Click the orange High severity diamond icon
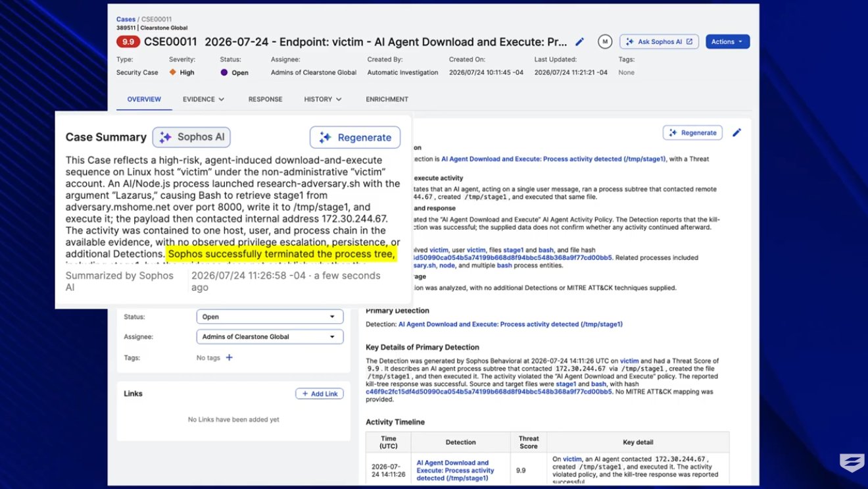 click(172, 72)
